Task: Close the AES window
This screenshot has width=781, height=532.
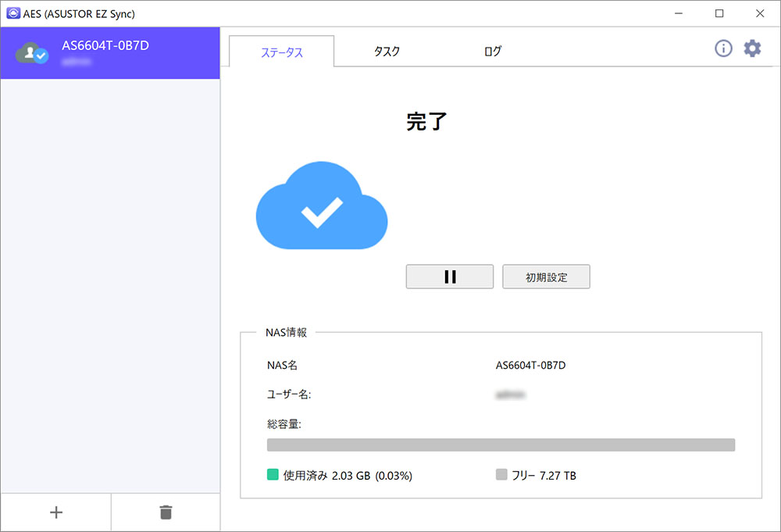Action: [x=760, y=13]
